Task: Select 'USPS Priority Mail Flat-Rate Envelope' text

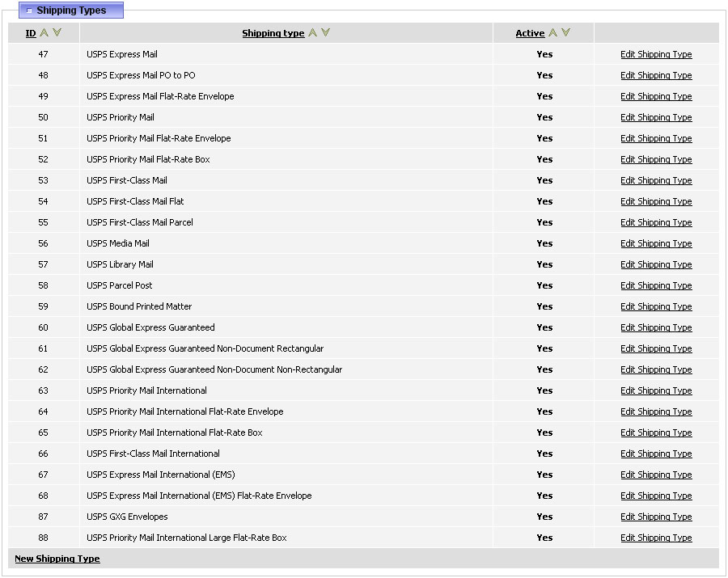Action: [x=159, y=138]
